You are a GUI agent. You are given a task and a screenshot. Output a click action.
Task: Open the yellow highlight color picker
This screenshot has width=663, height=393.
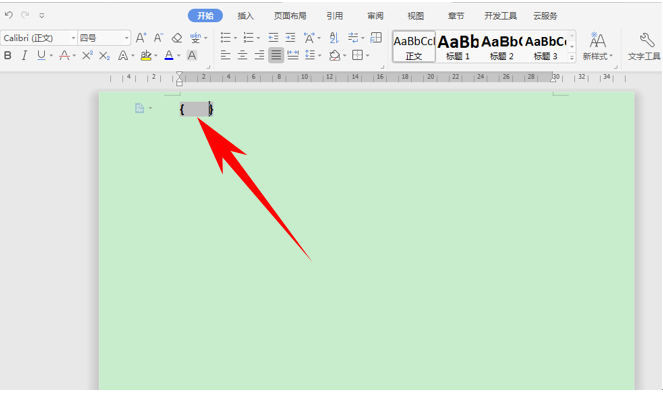coord(156,55)
